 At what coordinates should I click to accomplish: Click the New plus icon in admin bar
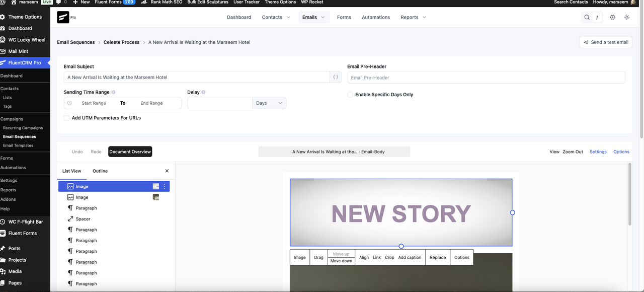click(75, 3)
